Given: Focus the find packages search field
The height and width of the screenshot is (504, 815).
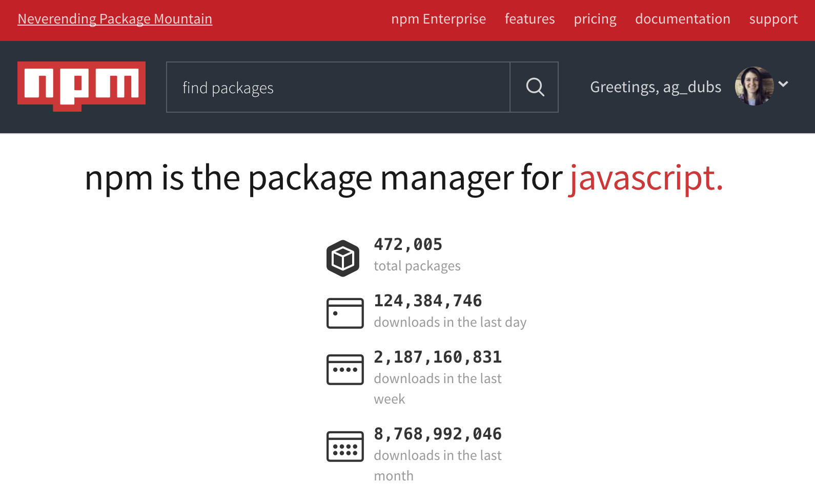Looking at the screenshot, I should click(338, 87).
